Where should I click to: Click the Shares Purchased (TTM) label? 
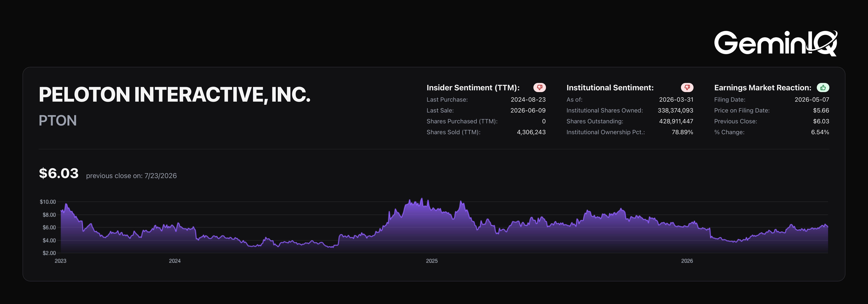pos(462,121)
